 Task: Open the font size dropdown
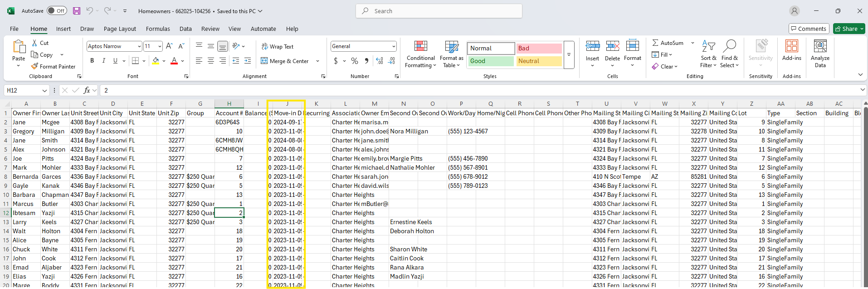160,46
